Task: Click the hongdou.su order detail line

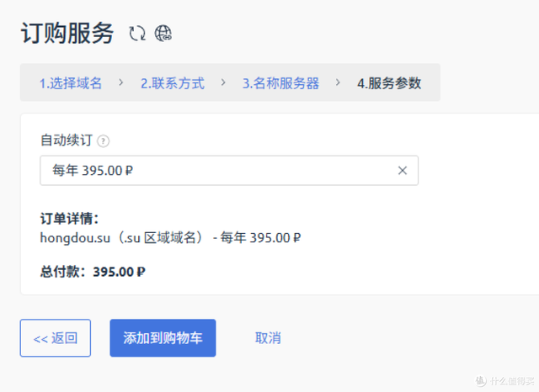Action: (x=171, y=238)
